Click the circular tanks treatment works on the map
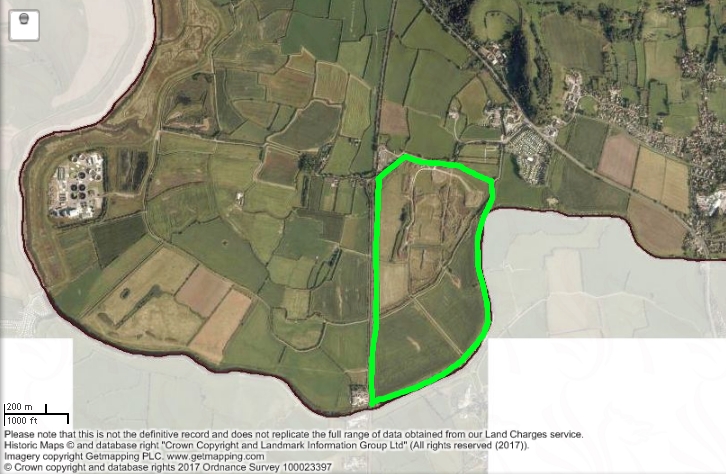The image size is (726, 474). [x=76, y=185]
